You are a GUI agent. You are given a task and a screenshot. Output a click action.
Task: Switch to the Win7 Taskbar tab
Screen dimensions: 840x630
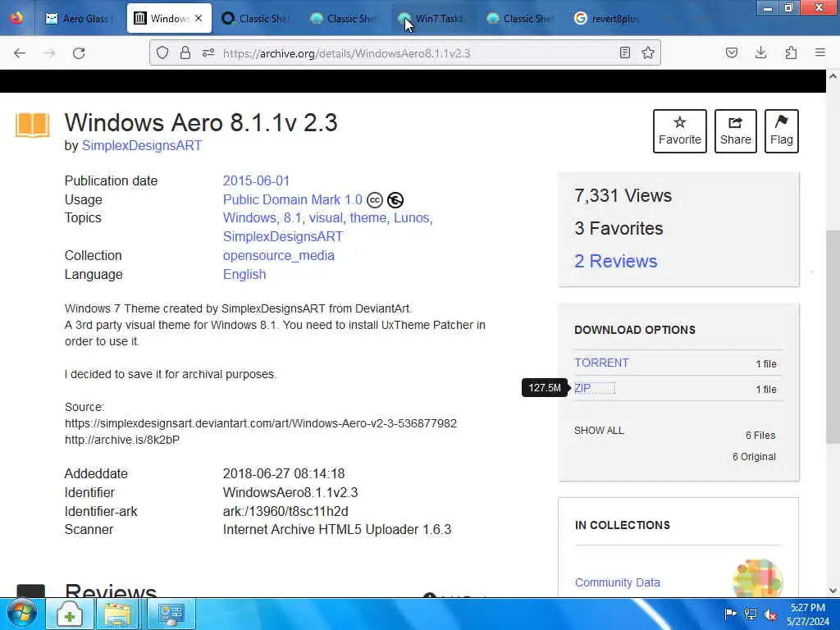(x=433, y=18)
